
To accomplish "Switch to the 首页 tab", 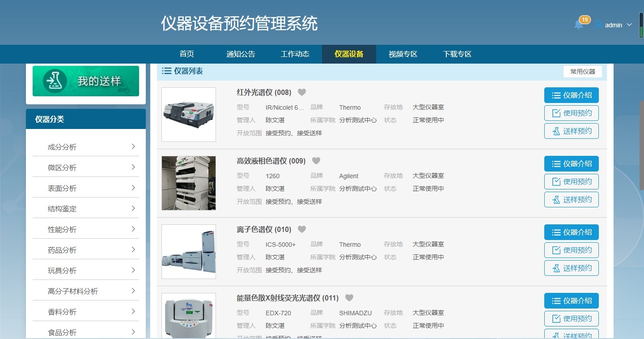I will pos(186,54).
